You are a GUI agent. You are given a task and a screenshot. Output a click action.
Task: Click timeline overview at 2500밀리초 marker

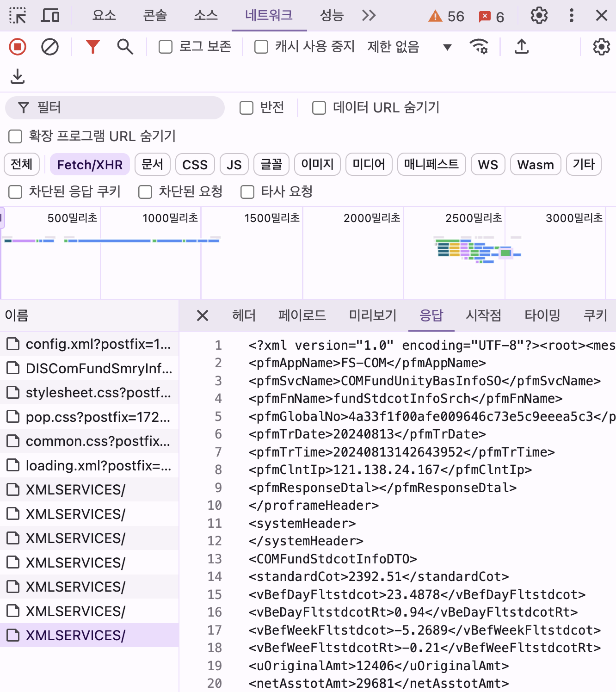click(474, 217)
